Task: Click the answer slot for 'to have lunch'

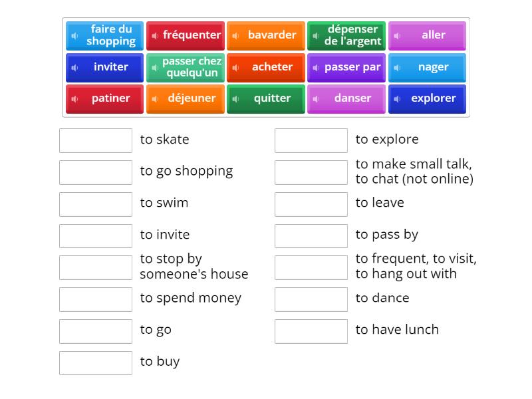Action: [311, 331]
